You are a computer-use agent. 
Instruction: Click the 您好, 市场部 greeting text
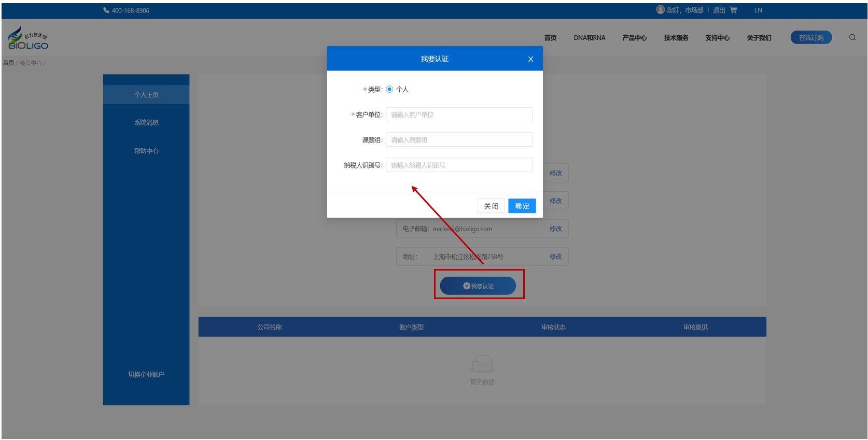pos(685,10)
